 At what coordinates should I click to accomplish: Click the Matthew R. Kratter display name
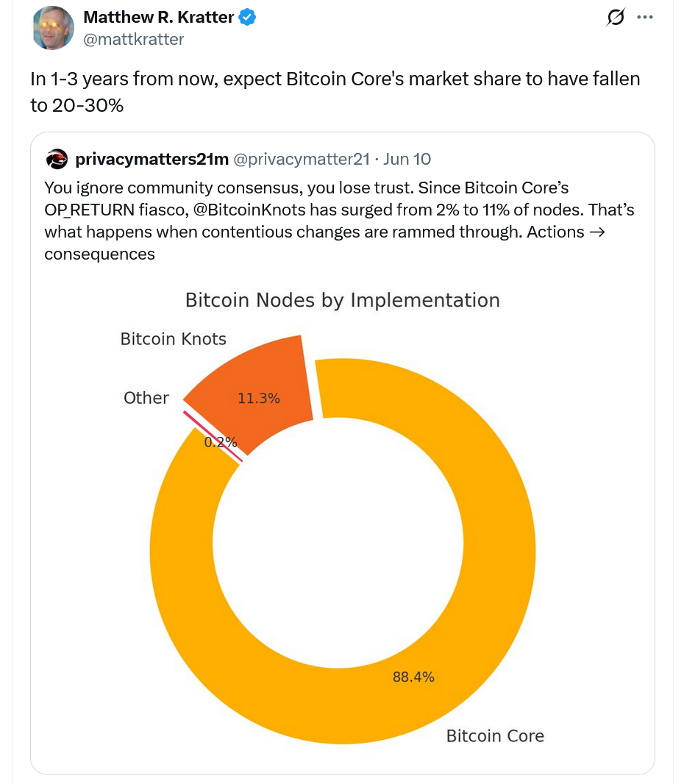(x=158, y=18)
